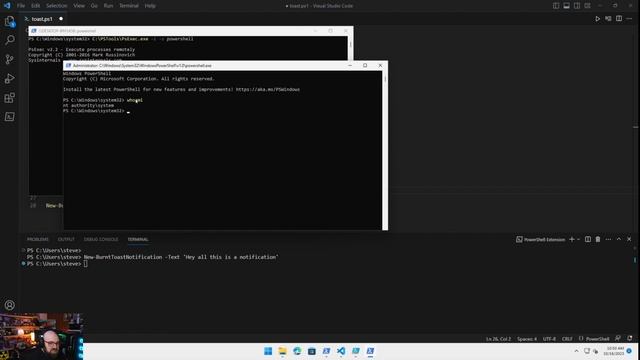Click 'nt authority\system' output line
This screenshot has width=640, height=360.
pyautogui.click(x=88, y=105)
